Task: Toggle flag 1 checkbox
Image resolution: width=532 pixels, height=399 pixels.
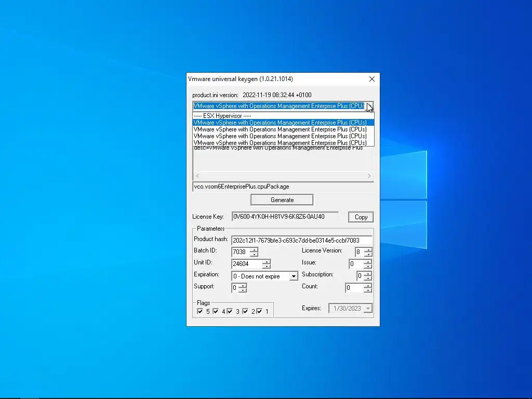Action: click(259, 311)
